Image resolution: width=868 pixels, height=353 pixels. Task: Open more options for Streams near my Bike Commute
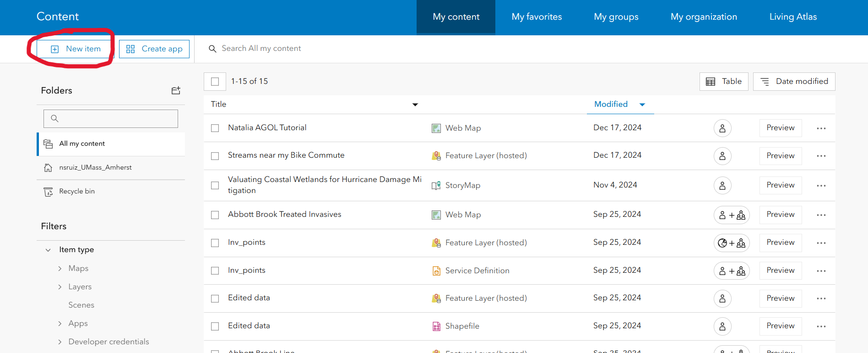(821, 156)
